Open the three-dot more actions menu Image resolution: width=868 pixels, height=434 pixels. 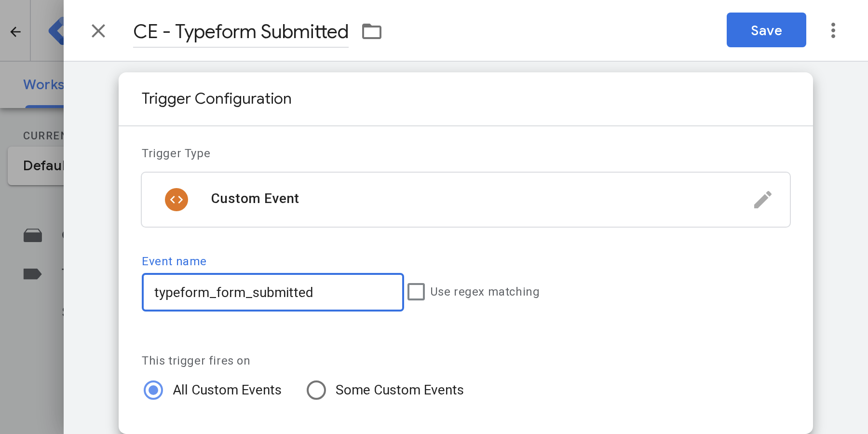(x=833, y=30)
